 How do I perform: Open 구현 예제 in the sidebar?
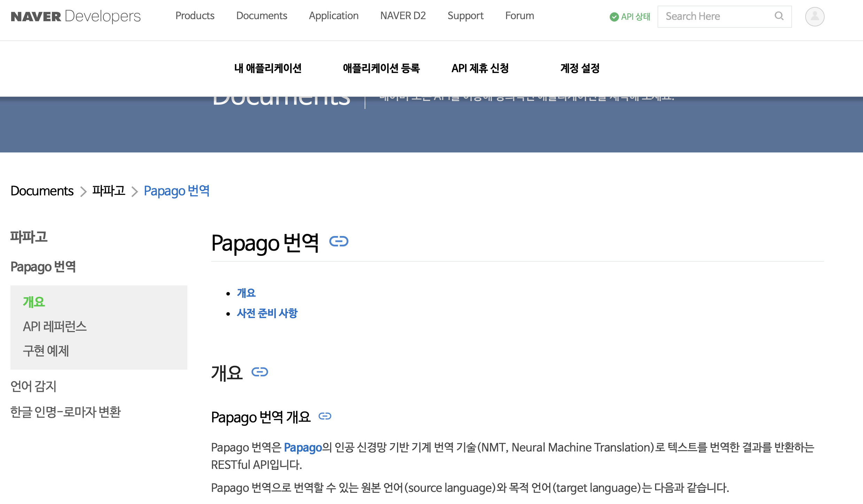(46, 351)
